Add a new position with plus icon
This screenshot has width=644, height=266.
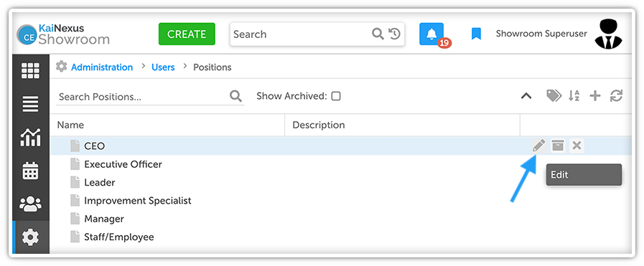pos(594,96)
